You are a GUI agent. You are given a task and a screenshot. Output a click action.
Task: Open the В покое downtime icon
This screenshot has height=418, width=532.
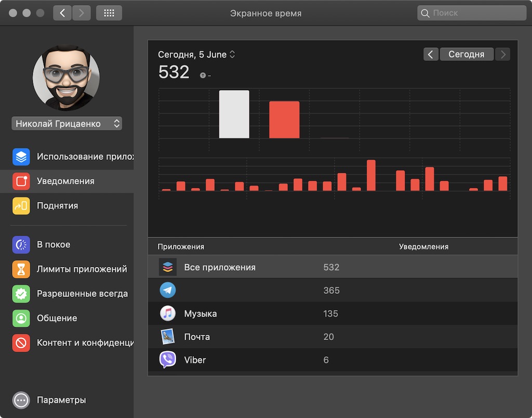click(x=21, y=245)
